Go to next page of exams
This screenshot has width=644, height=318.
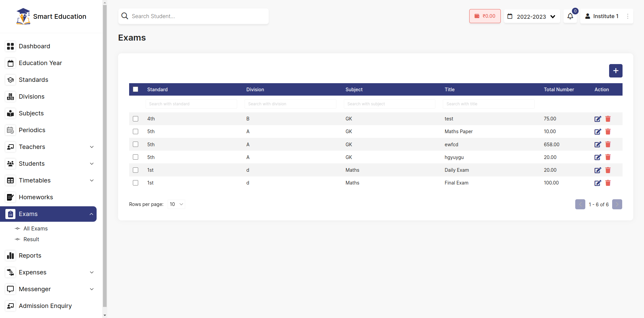617,204
